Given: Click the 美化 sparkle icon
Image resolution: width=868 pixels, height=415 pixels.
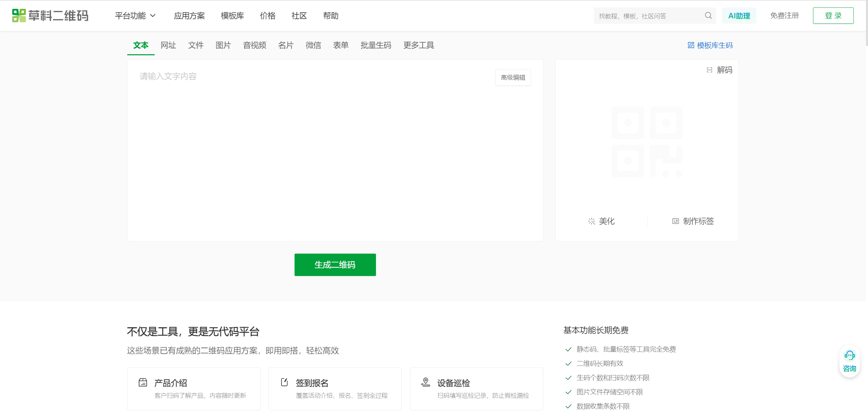Looking at the screenshot, I should click(591, 221).
